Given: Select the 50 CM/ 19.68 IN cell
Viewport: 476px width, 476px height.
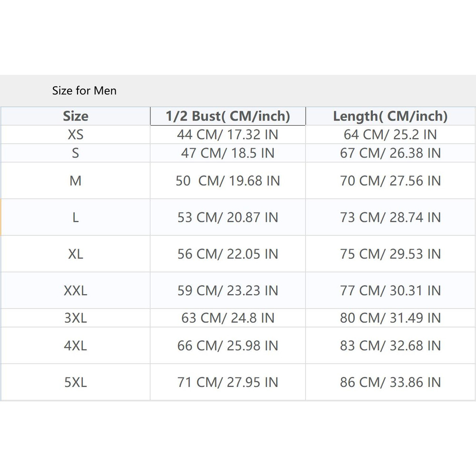Looking at the screenshot, I should [x=228, y=181].
